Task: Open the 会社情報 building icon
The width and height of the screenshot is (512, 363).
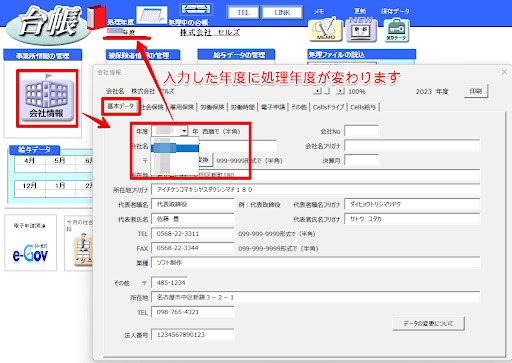Action: point(47,99)
